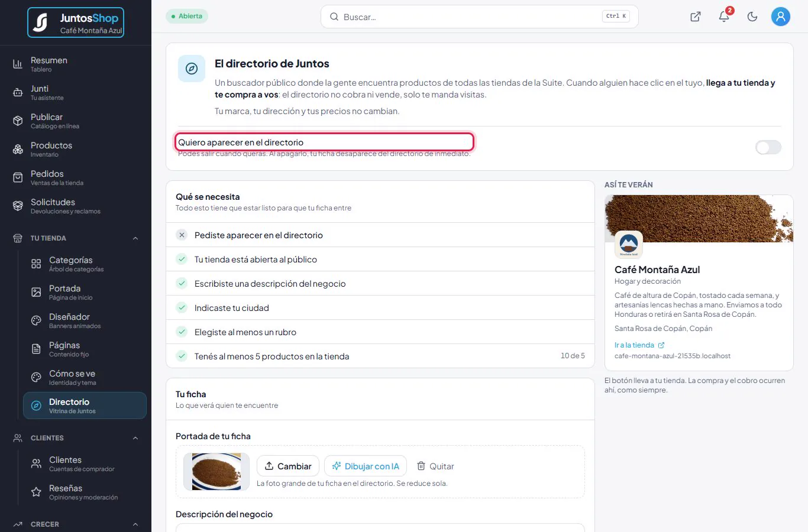Viewport: 808px width, 532px height.
Task: Click the 'Indicaste tu ciudad' row
Action: click(380, 307)
